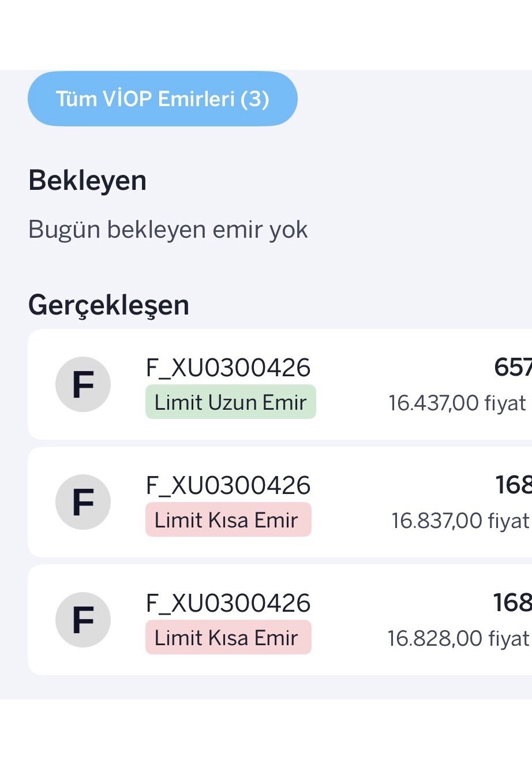Select the 16.837,00 fiyat price text
The height and width of the screenshot is (771, 532).
tap(459, 521)
